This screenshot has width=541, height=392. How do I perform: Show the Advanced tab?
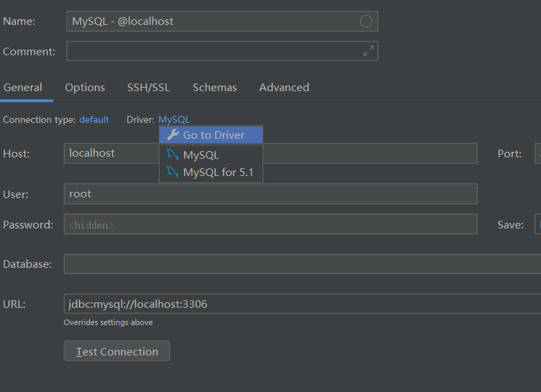[284, 88]
